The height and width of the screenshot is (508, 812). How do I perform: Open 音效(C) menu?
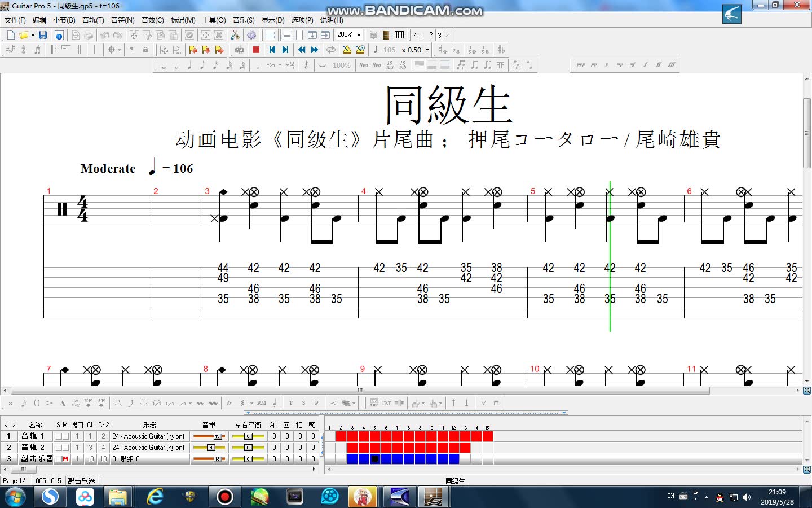pos(152,20)
